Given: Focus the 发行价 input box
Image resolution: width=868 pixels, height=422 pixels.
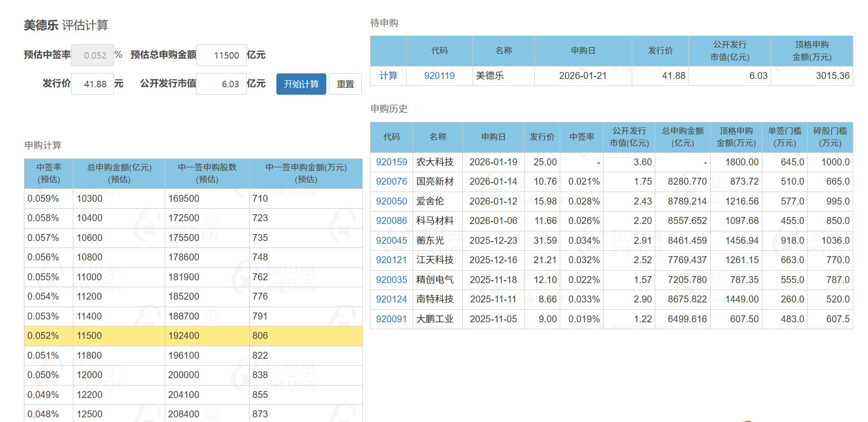Looking at the screenshot, I should click(x=92, y=84).
